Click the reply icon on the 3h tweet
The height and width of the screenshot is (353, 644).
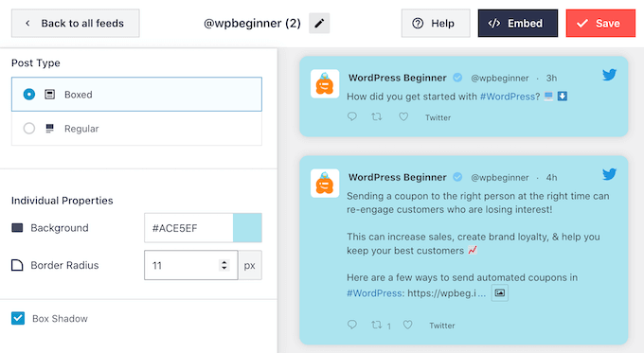[x=352, y=116]
